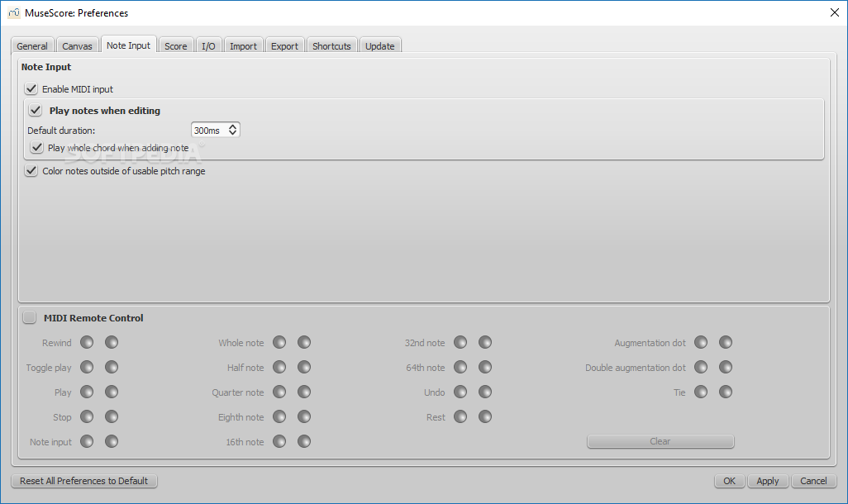Open the Shortcuts tab
Screen dimensions: 848x504
click(x=331, y=46)
